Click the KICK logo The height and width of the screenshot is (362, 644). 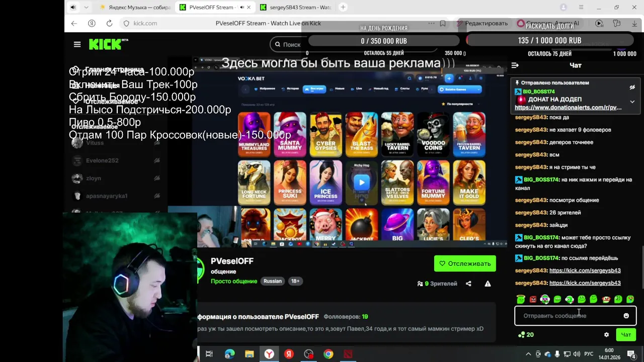pyautogui.click(x=108, y=44)
